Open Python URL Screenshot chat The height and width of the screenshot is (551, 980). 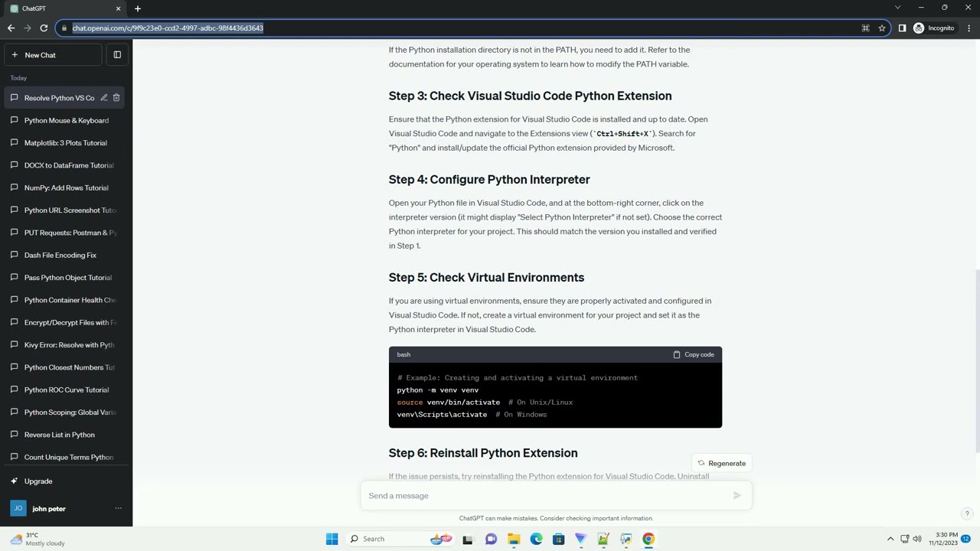(x=66, y=210)
